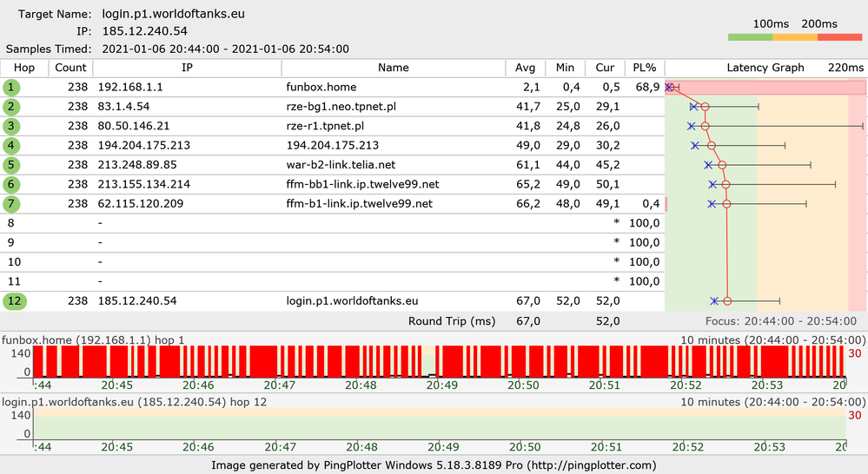The width and height of the screenshot is (868, 474).
Task: Click the PingPlotter image credit footer
Action: pos(434,465)
